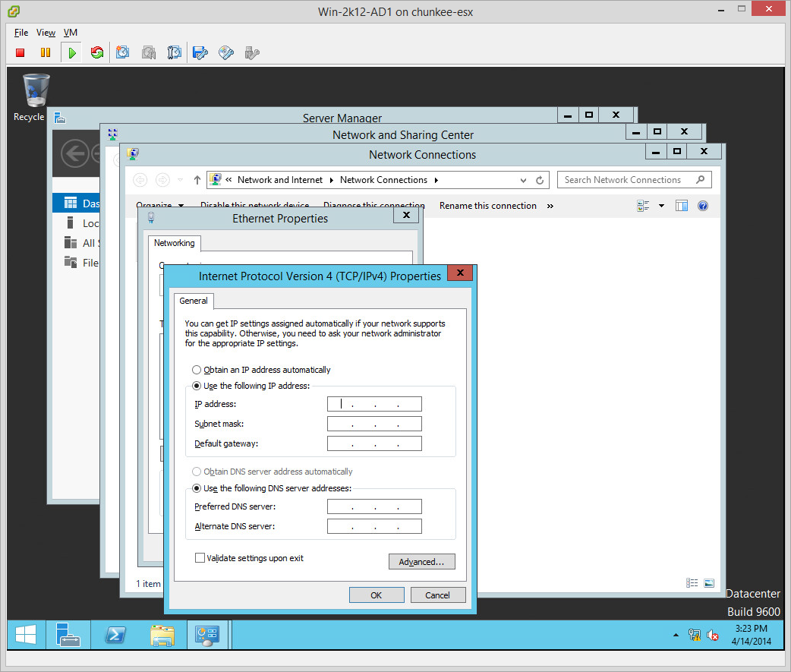Click the red Power Off VM button

[x=20, y=52]
